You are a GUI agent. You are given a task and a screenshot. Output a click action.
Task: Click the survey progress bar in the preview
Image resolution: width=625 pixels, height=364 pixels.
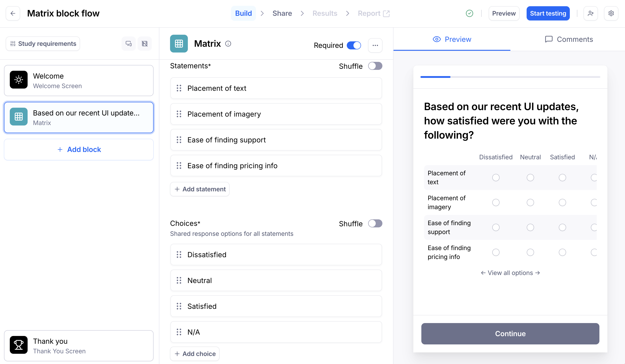[x=510, y=77]
